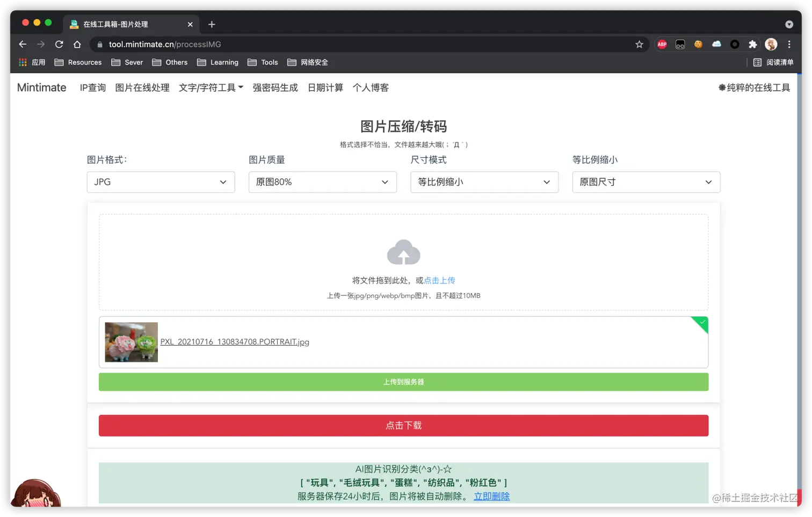Open the Chrome extensions puzzle icon
812x517 pixels.
click(x=753, y=44)
